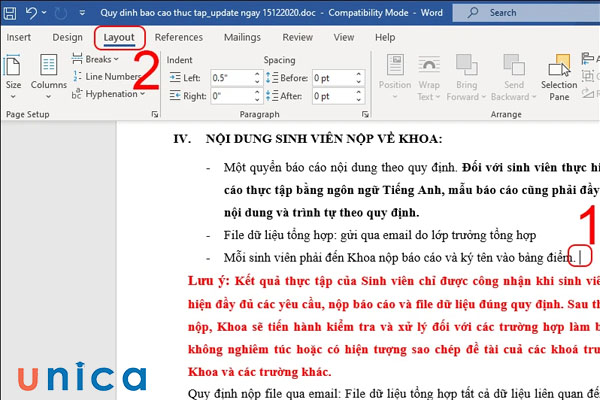Click the red 'Lưu ý: Kết quả thực tập' text
The image size is (600, 400).
pos(394,281)
